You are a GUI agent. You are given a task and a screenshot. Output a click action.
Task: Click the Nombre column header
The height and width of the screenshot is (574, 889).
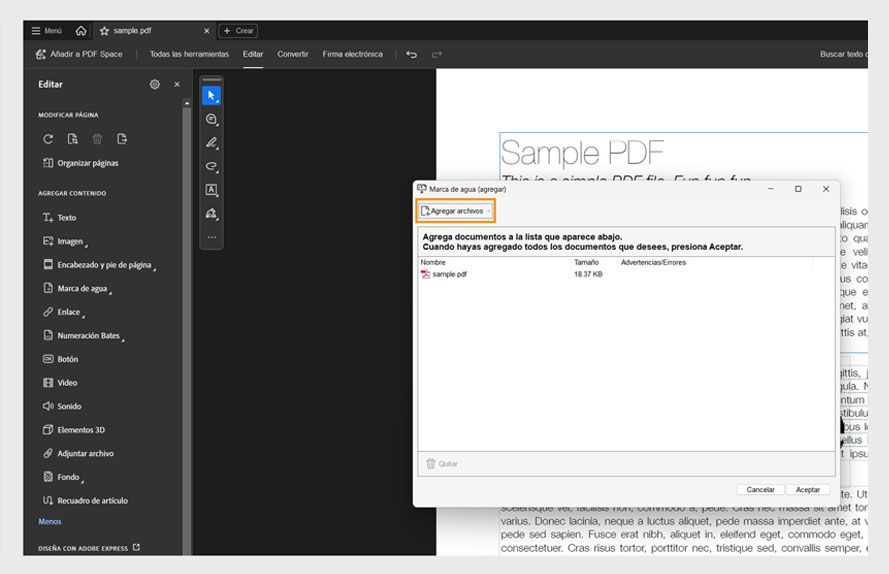click(x=433, y=263)
